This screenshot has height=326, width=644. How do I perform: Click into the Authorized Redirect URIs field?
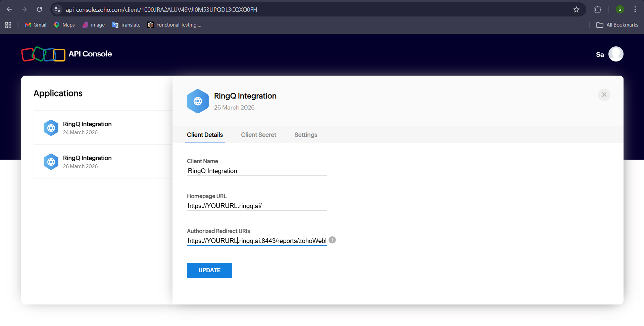[x=257, y=241]
